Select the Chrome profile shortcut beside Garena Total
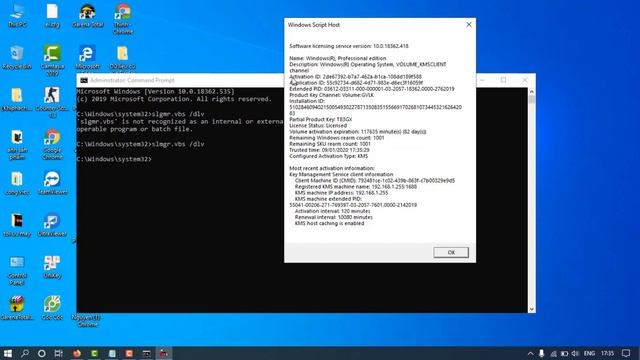This screenshot has height=360, width=640. click(x=122, y=19)
